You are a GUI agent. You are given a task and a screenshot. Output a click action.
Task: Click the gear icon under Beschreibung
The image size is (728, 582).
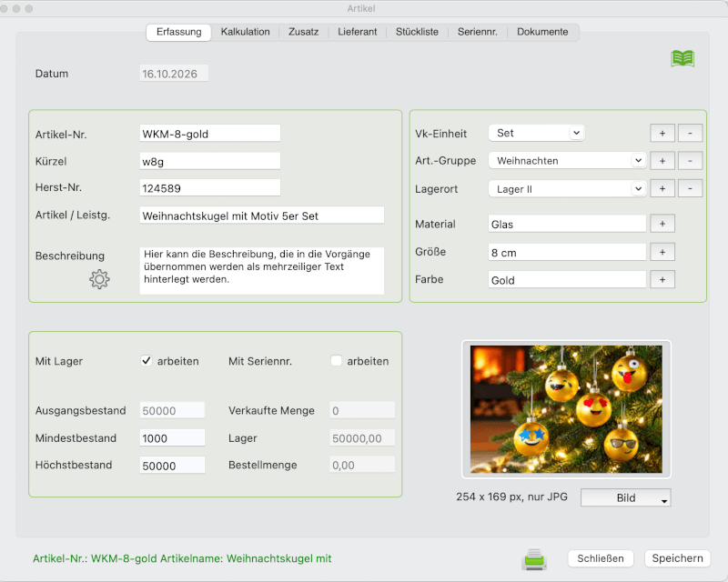point(99,279)
